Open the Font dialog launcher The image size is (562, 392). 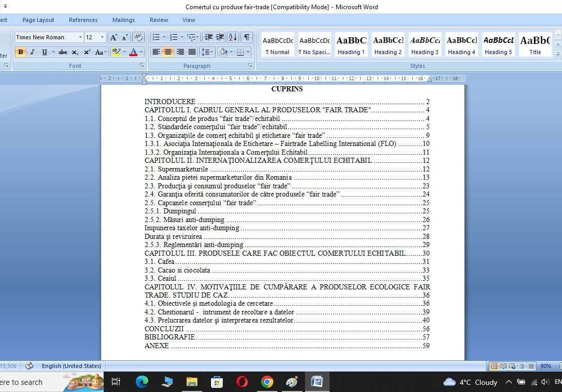click(142, 66)
